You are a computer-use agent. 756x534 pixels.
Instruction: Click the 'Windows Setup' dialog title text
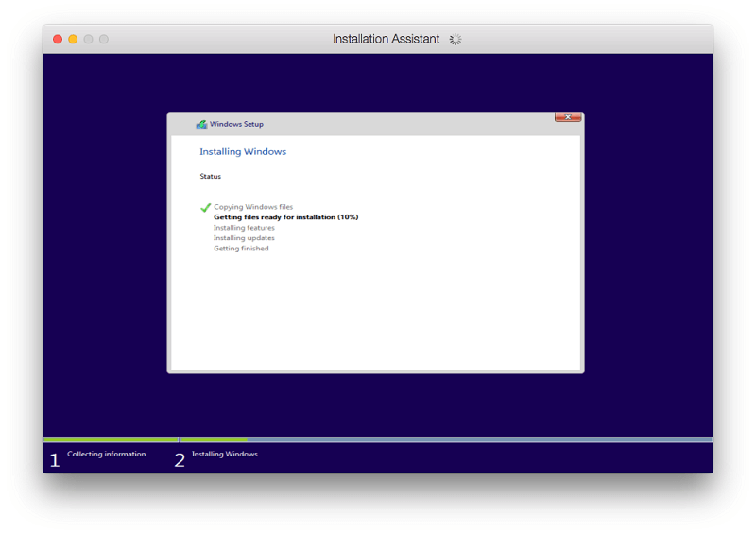236,124
